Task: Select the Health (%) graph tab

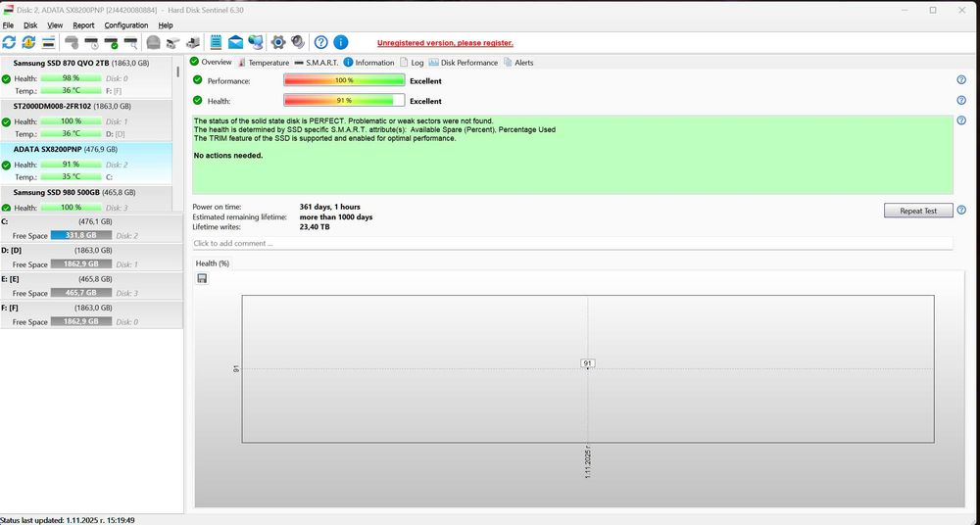Action: point(213,263)
